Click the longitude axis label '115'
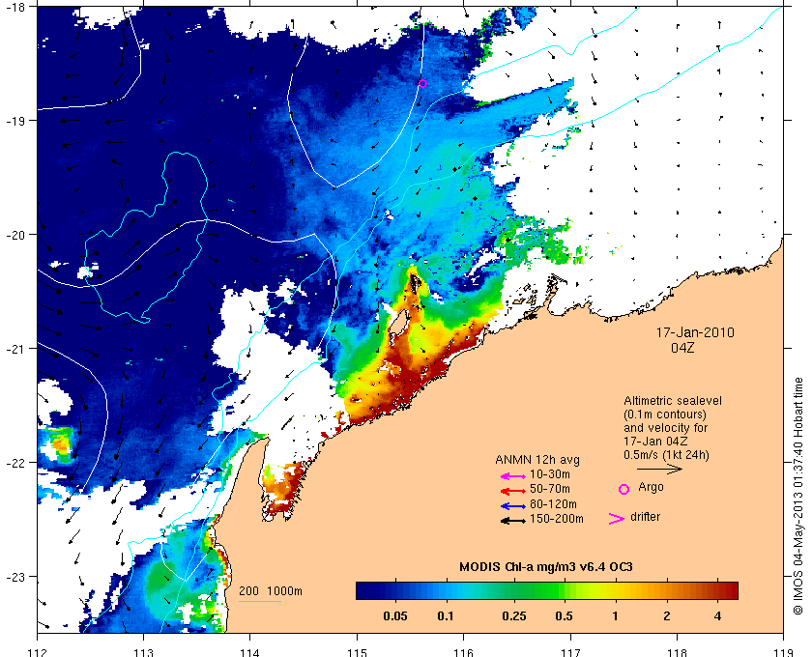This screenshot has width=812, height=657. (x=357, y=652)
